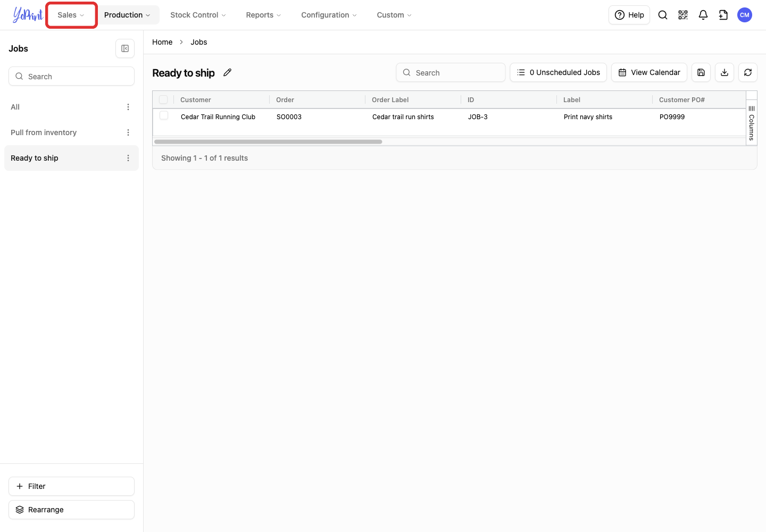Click the 0 Unscheduled Jobs button
The height and width of the screenshot is (532, 766).
[x=559, y=72]
